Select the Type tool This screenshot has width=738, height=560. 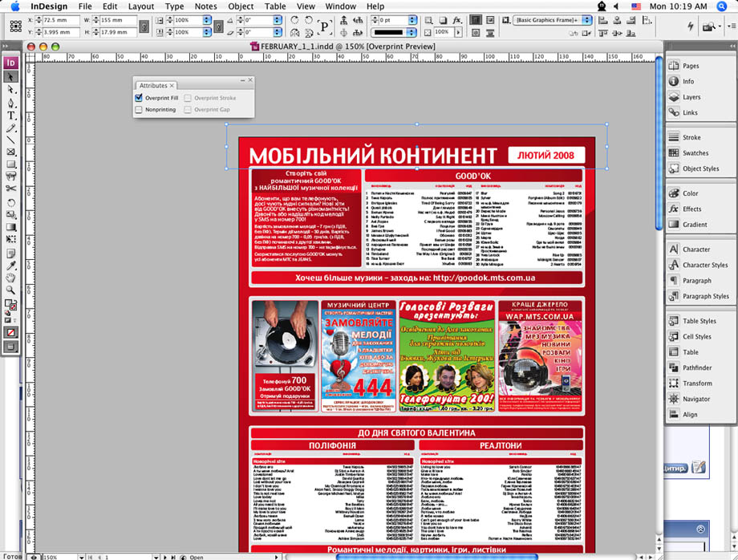click(x=10, y=116)
